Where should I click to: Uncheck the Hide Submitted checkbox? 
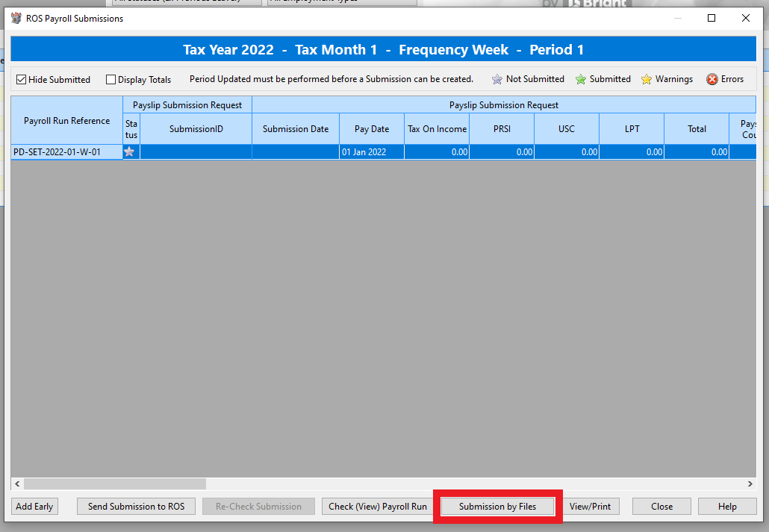(21, 79)
